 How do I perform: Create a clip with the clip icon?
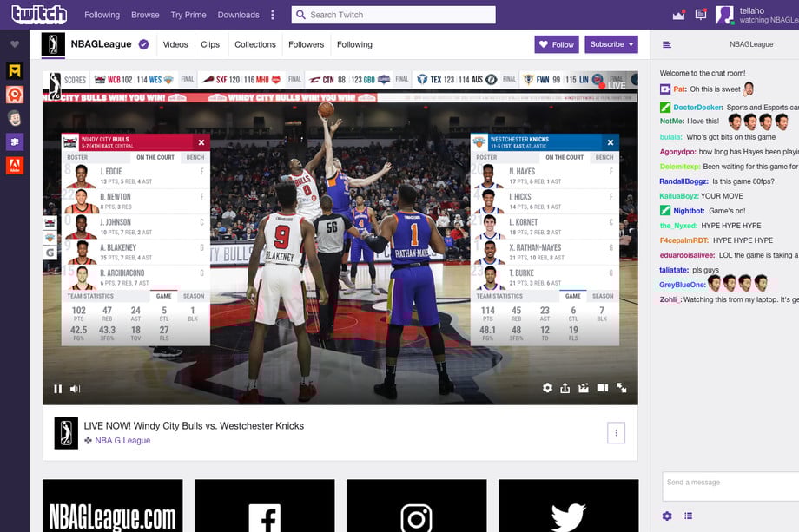click(x=584, y=388)
